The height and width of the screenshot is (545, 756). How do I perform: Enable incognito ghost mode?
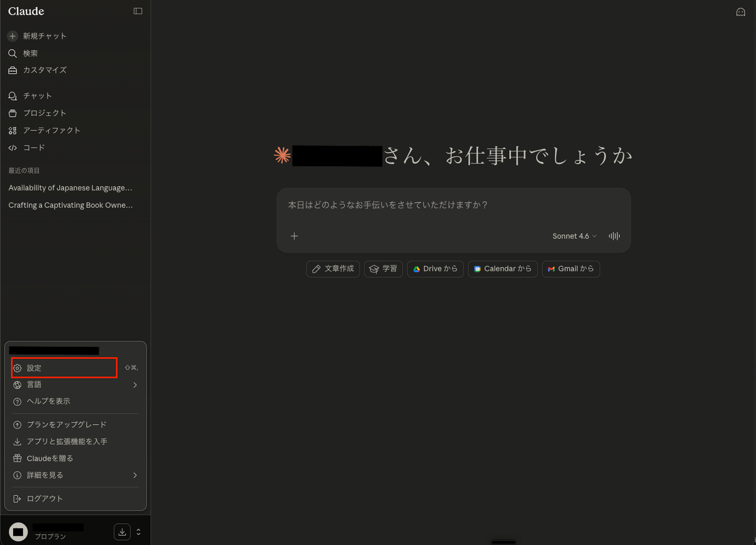click(741, 11)
